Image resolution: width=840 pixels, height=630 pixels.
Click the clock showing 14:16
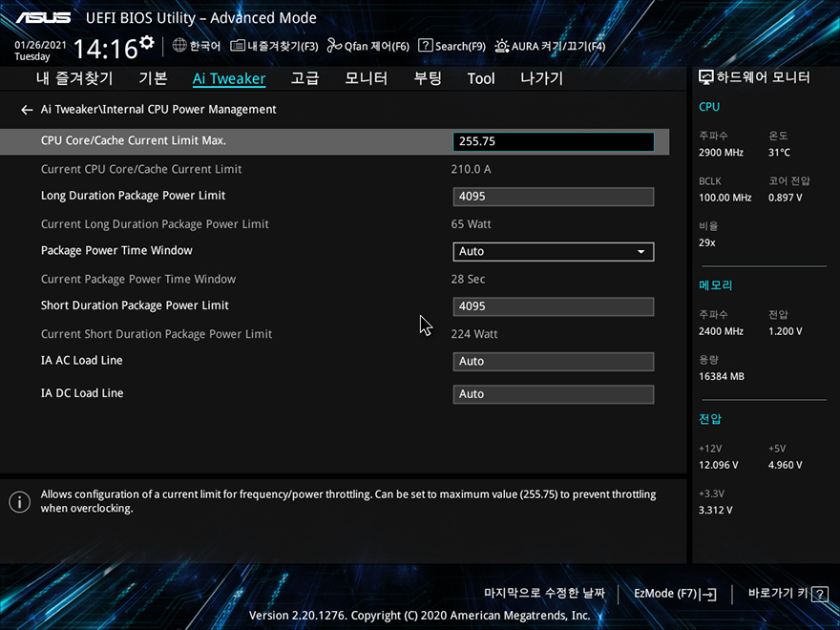pos(106,50)
